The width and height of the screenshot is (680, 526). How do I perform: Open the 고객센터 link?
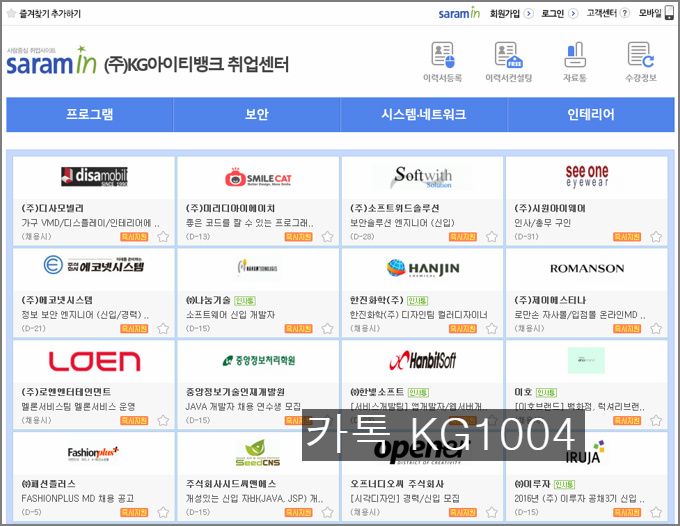click(x=602, y=13)
